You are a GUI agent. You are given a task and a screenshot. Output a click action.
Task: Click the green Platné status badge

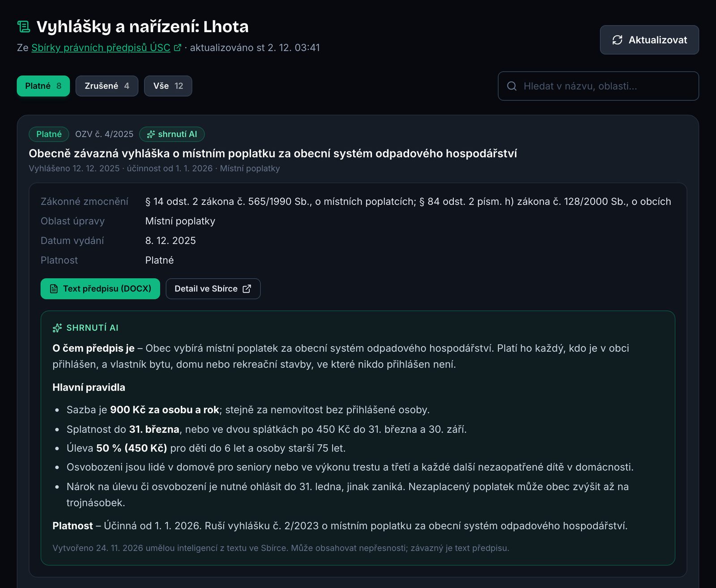coord(49,134)
